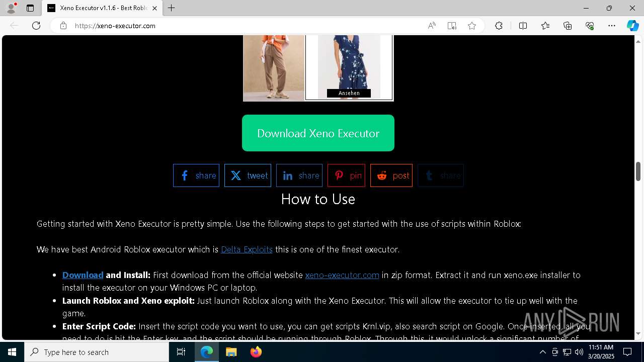The height and width of the screenshot is (362, 644).
Task: Open Browser essentials icon
Action: click(x=590, y=26)
